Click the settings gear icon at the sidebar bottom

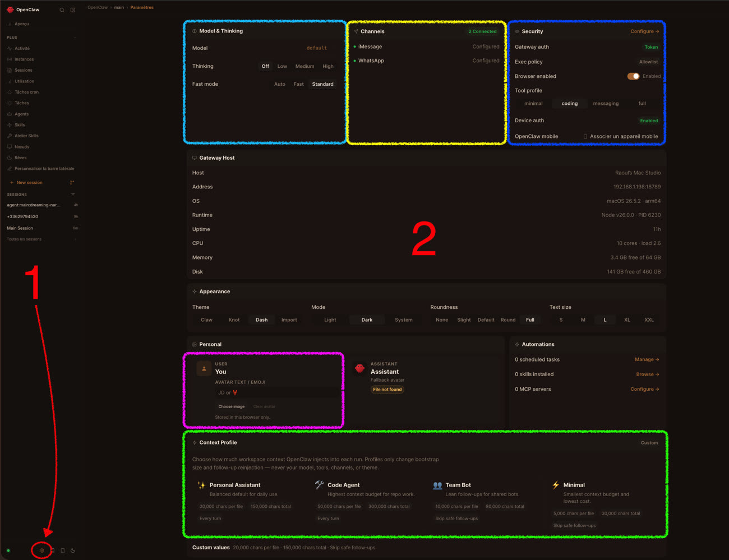coord(41,550)
